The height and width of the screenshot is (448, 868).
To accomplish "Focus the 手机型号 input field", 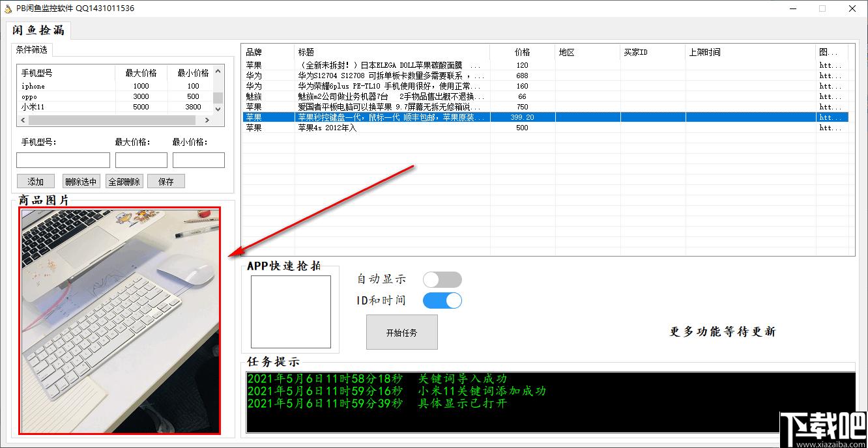I will (63, 160).
